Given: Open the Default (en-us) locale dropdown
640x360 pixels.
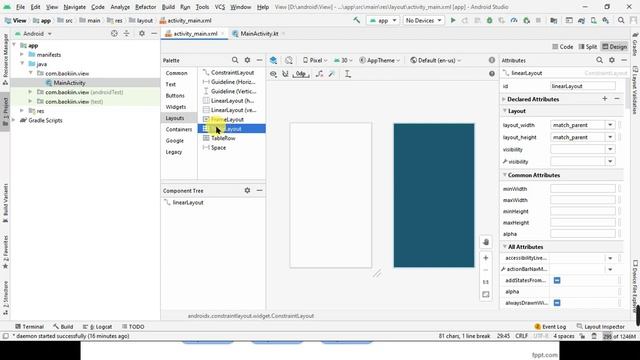Looking at the screenshot, I should (435, 60).
